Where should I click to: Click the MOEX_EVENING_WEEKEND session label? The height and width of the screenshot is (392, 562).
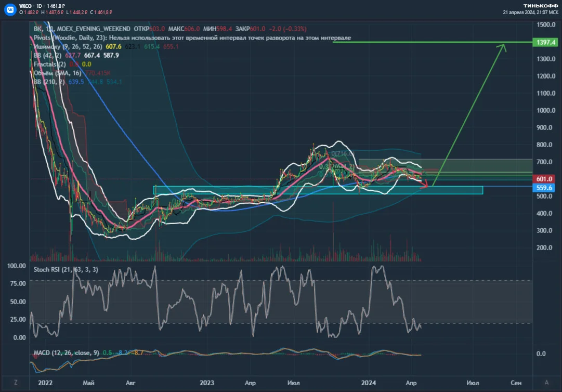click(94, 29)
